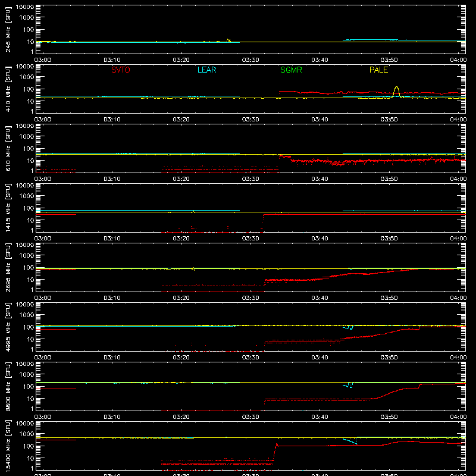Image resolution: width=476 pixels, height=476 pixels.
Task: Click the 03:10 time label under the 245 MHz panel
Action: [x=112, y=60]
